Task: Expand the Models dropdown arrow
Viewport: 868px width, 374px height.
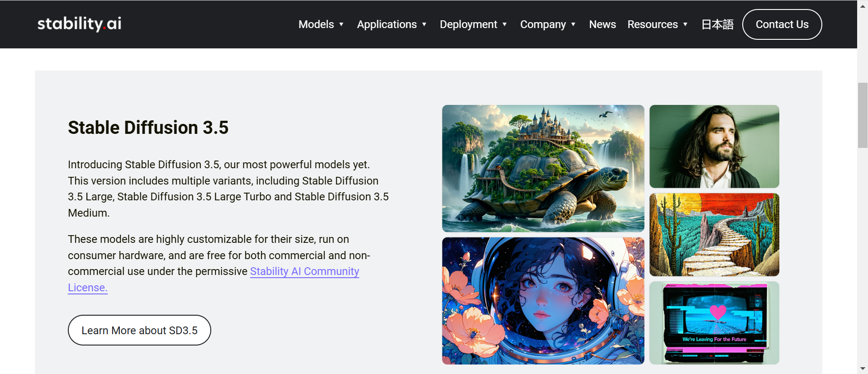Action: [x=342, y=24]
